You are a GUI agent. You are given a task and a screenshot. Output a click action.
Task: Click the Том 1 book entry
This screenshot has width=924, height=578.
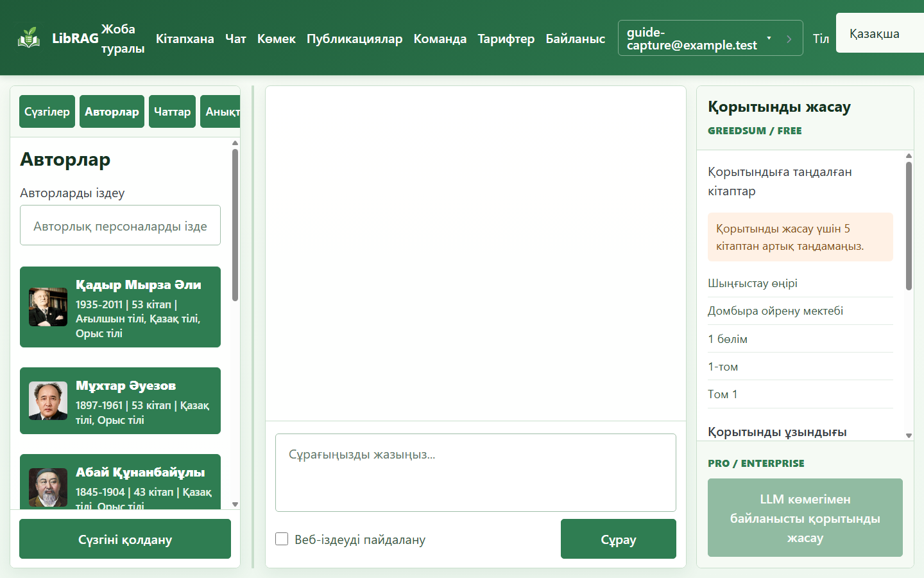pyautogui.click(x=800, y=394)
